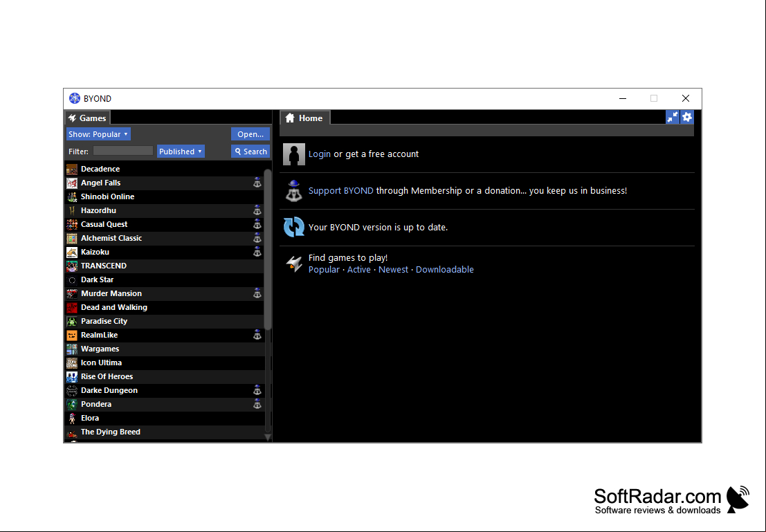The width and height of the screenshot is (766, 532).
Task: Click the Decadence game icon
Action: pyautogui.click(x=72, y=169)
